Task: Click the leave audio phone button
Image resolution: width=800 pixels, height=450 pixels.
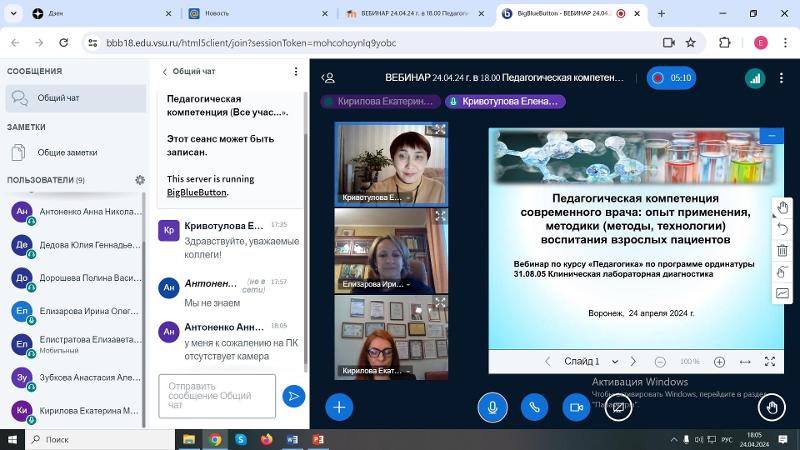Action: (x=534, y=407)
